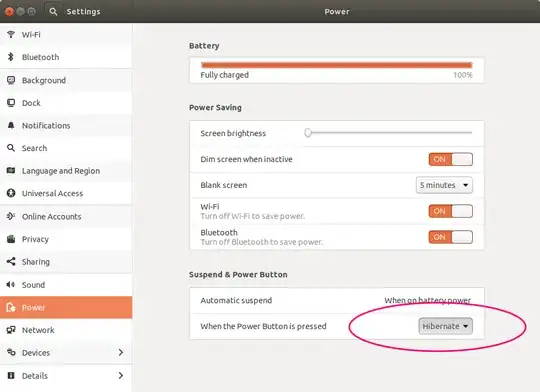Open the Hibernate power button dropdown
The image size is (540, 392).
point(445,326)
